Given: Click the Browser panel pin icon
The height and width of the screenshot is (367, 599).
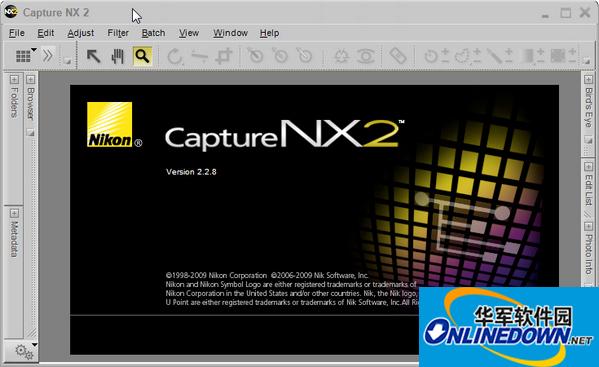Looking at the screenshot, I should point(31,133).
